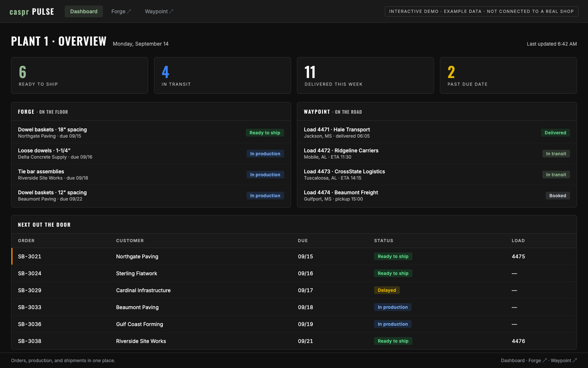Open the Past Due Date stat card
This screenshot has width=588, height=368.
(508, 75)
